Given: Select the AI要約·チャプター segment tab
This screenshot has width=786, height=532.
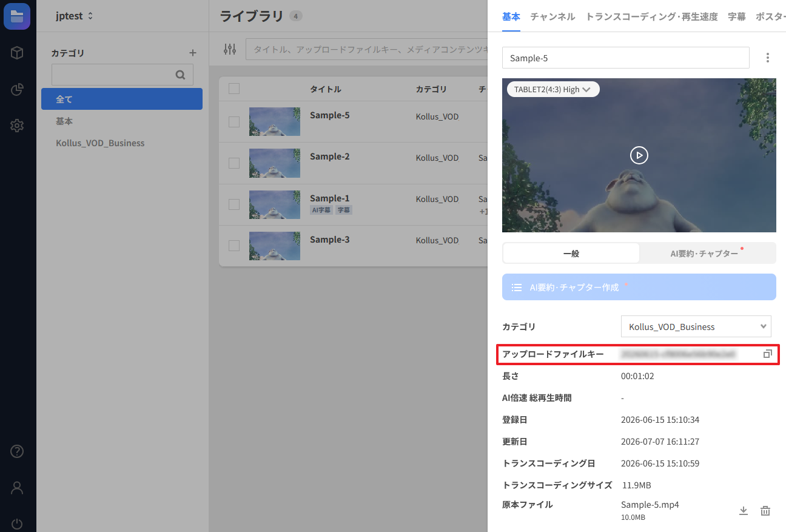Looking at the screenshot, I should pyautogui.click(x=708, y=254).
